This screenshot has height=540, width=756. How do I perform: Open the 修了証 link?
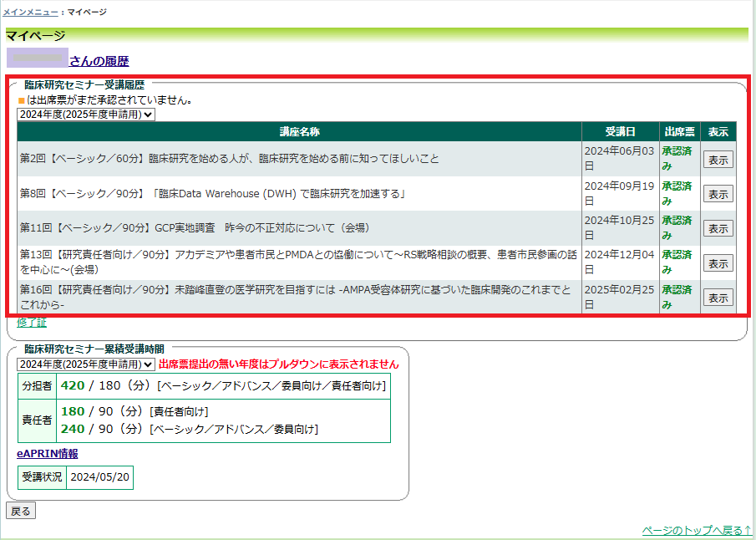click(x=32, y=322)
